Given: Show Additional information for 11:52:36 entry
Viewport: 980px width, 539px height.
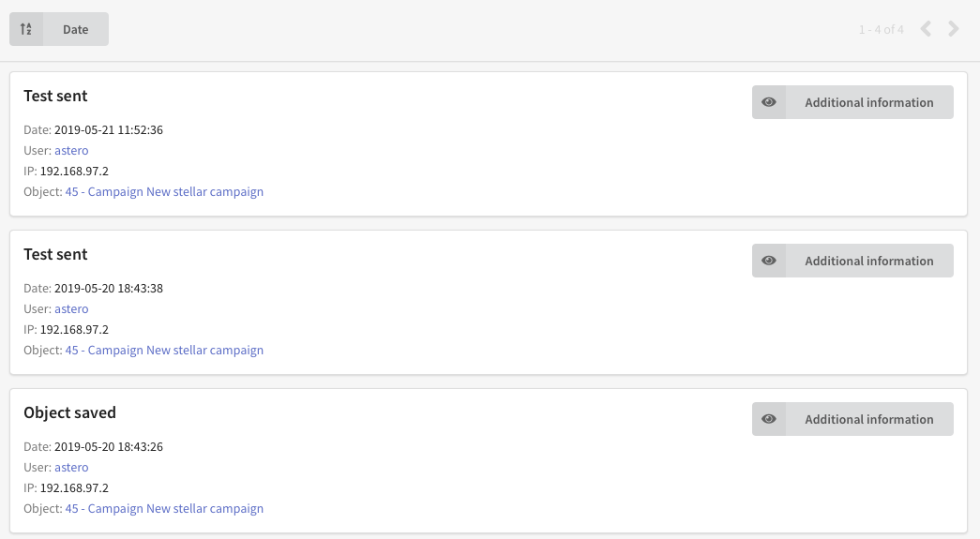Looking at the screenshot, I should [x=852, y=102].
